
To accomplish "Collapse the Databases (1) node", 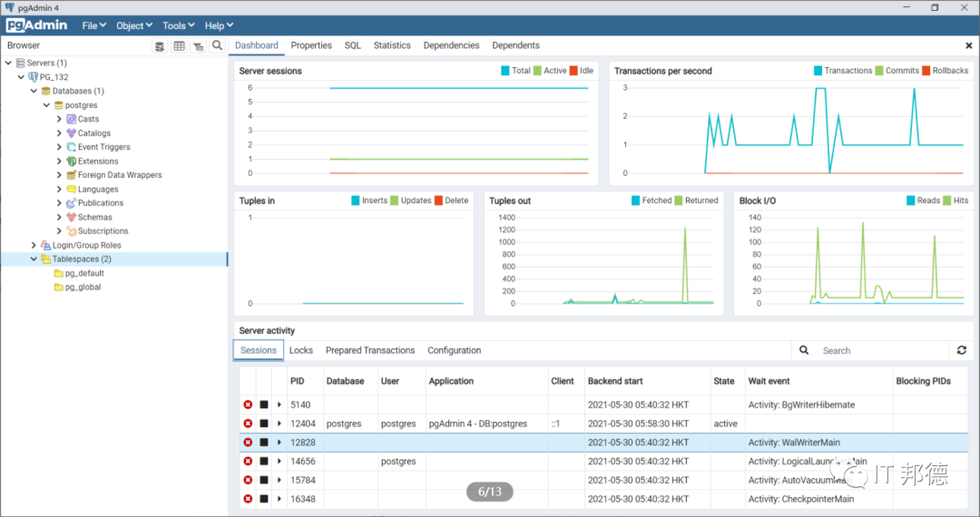I will [x=34, y=91].
